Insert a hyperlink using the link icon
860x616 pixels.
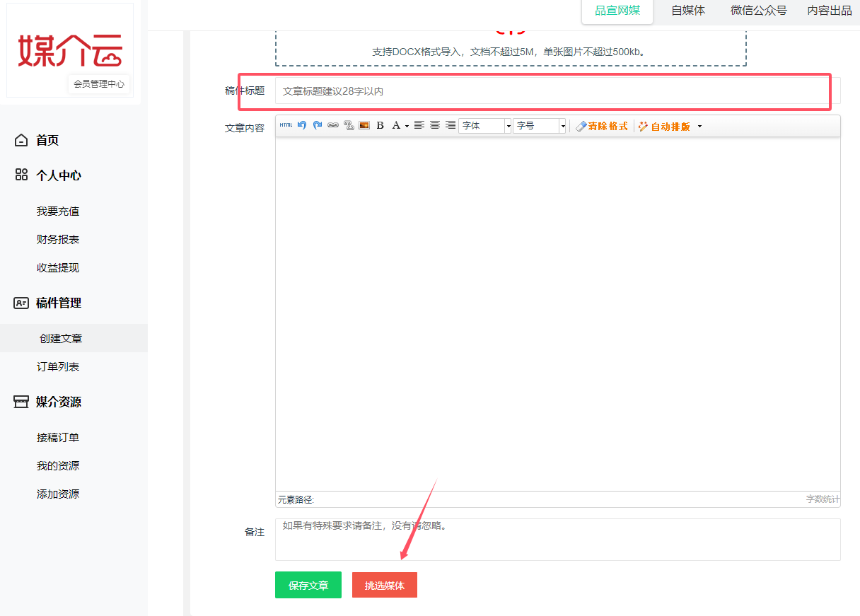[333, 125]
